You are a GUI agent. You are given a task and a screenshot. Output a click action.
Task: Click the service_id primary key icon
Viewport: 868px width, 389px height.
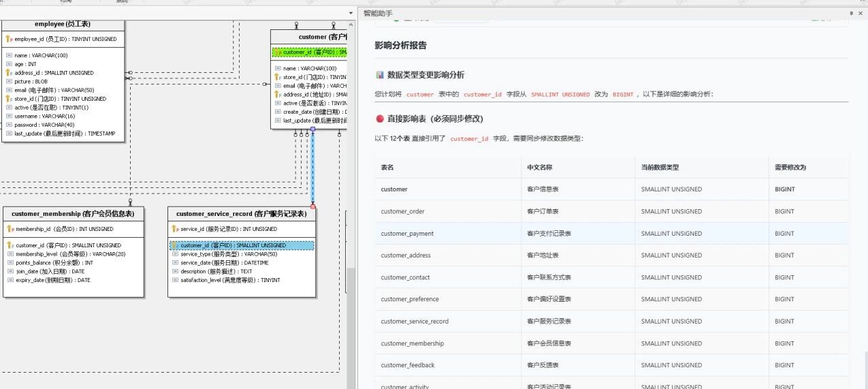(175, 230)
